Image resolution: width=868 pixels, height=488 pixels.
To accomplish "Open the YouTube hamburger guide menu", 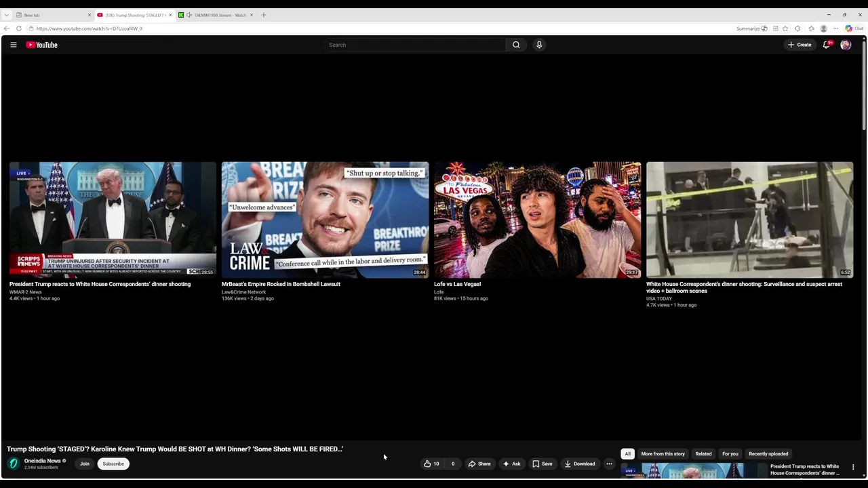I will pos(13,45).
